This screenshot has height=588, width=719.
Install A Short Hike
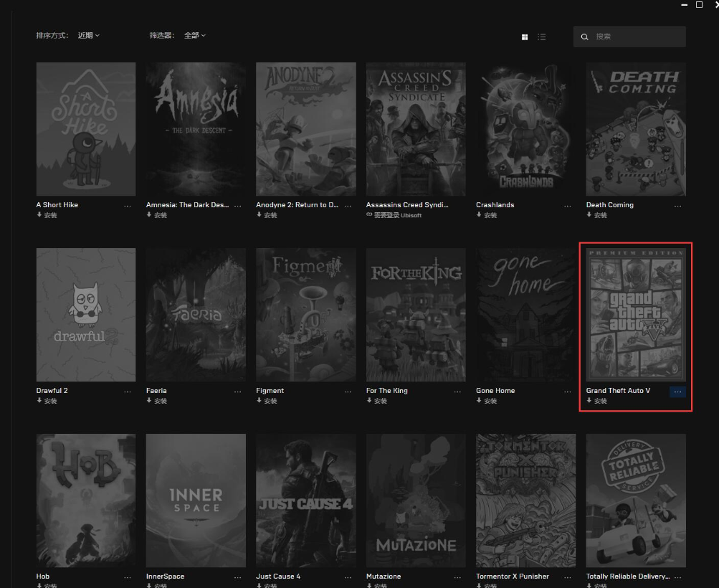pyautogui.click(x=47, y=215)
